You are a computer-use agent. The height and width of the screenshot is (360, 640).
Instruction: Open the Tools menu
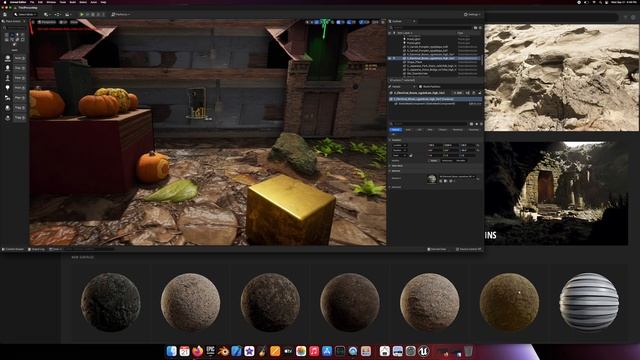62,2
